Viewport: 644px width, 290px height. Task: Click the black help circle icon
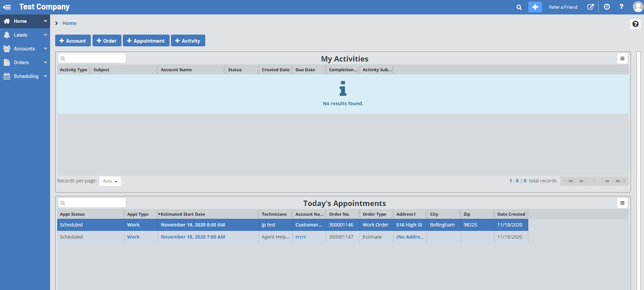[635, 24]
